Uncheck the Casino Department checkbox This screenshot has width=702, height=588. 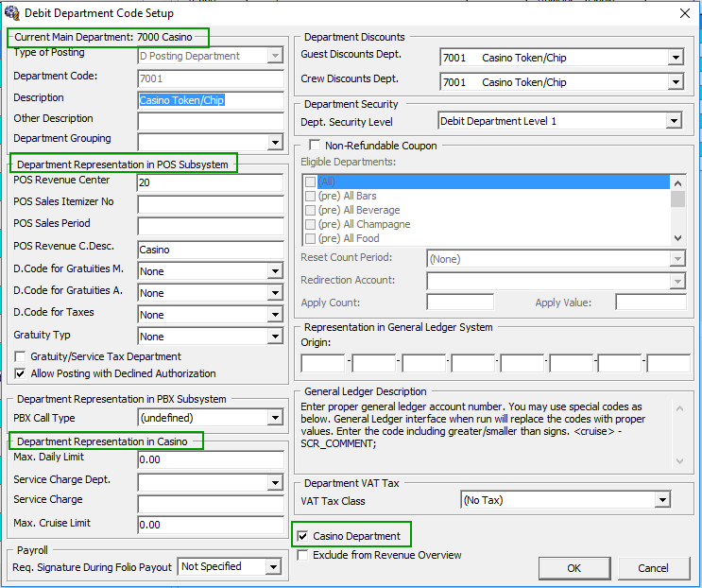pos(302,536)
